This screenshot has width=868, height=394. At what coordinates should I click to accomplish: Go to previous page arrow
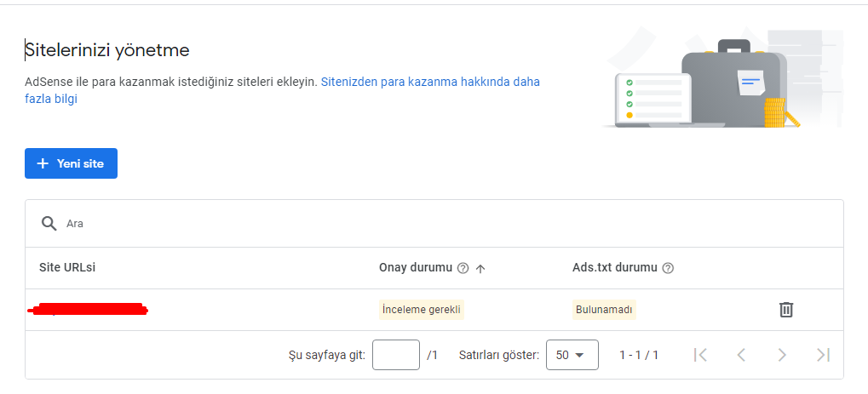(741, 355)
